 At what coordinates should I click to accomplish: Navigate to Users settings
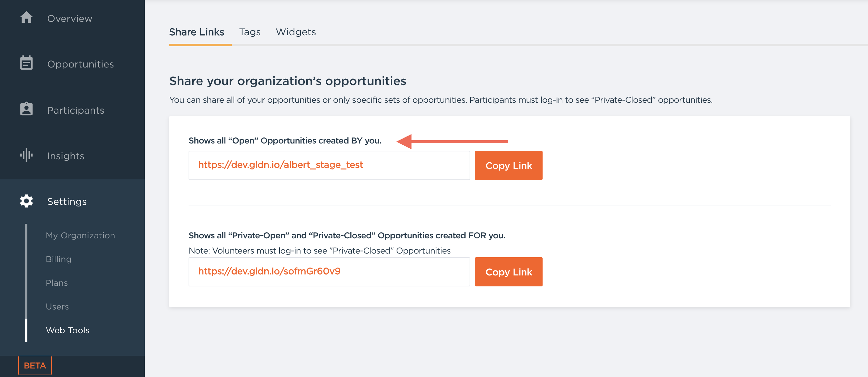pos(57,306)
